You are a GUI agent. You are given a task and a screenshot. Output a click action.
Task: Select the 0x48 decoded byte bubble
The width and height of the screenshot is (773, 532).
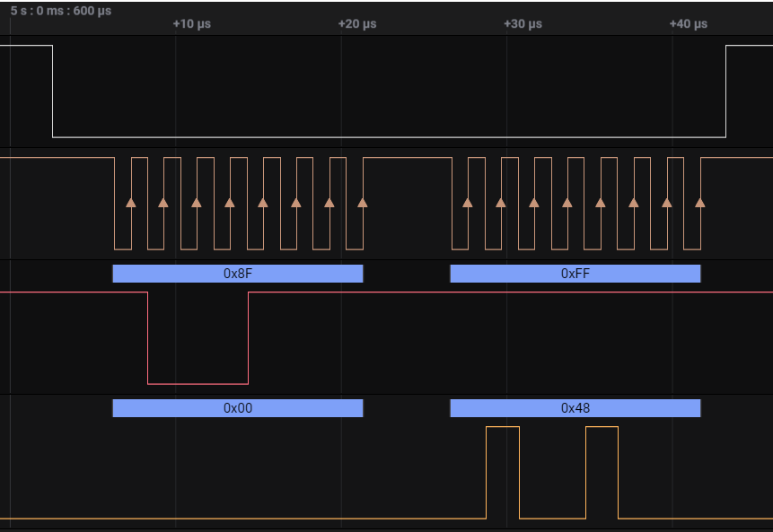coord(575,408)
